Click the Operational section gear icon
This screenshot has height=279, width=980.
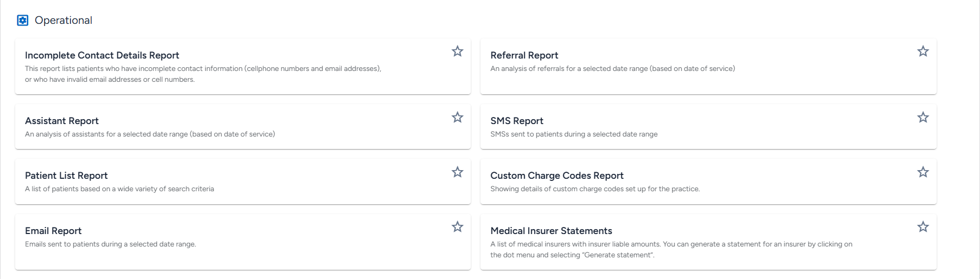click(22, 21)
